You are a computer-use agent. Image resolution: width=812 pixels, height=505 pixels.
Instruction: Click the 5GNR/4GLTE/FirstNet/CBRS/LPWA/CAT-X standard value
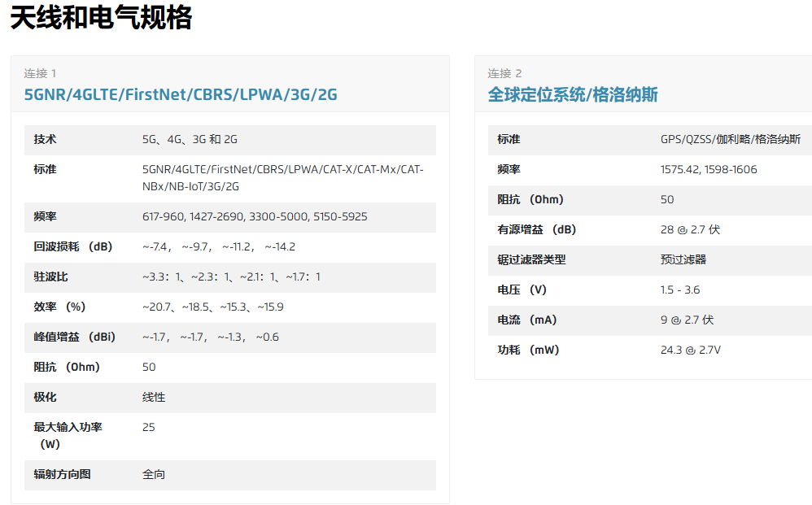coord(283,177)
